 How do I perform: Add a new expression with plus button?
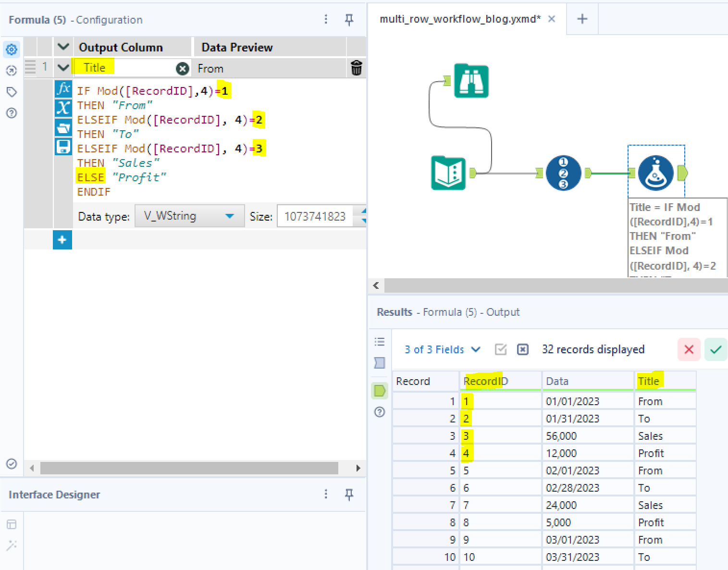tap(62, 240)
